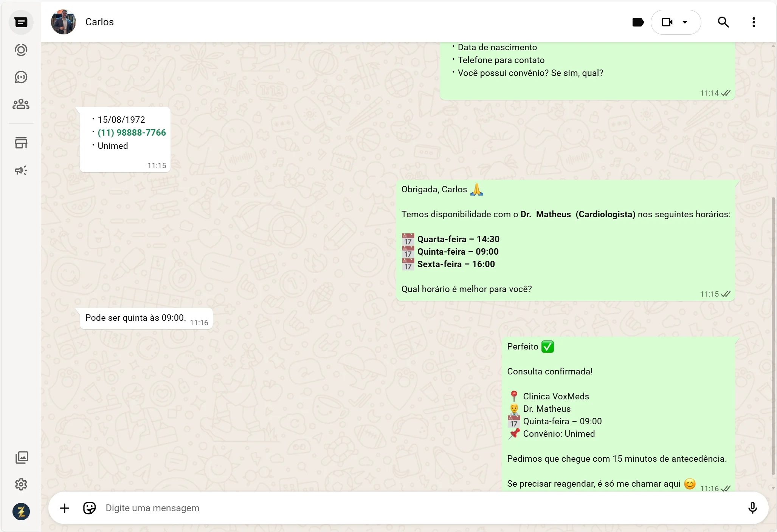
Task: Open the emoji picker
Action: 89,508
